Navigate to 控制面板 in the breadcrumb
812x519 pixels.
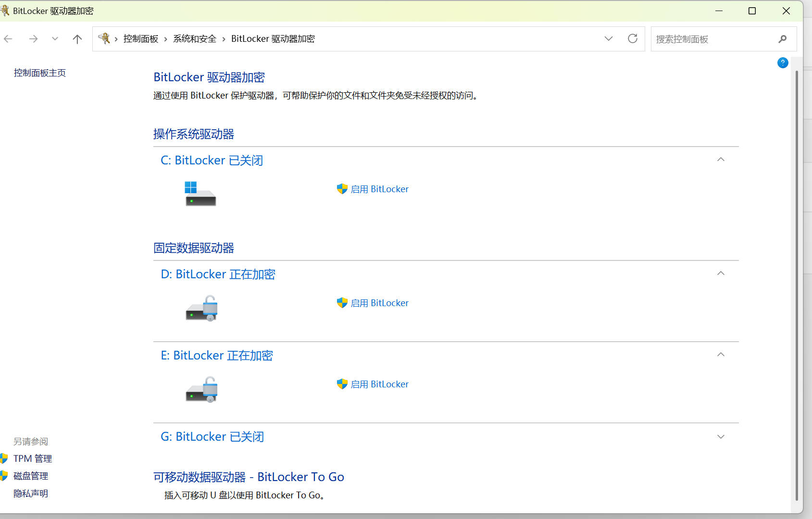[141, 39]
